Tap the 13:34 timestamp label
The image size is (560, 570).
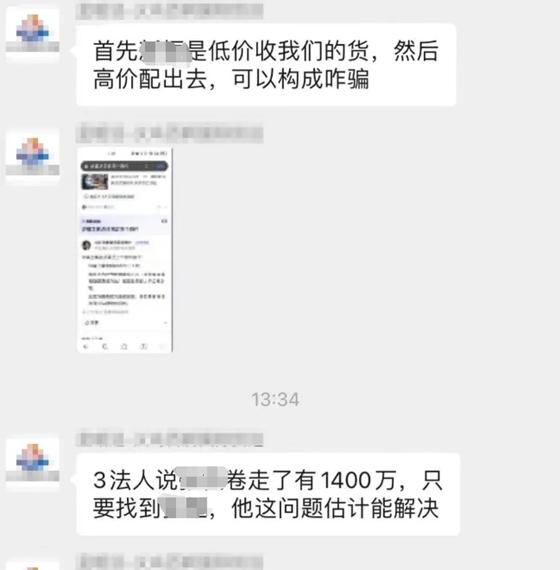tap(275, 400)
